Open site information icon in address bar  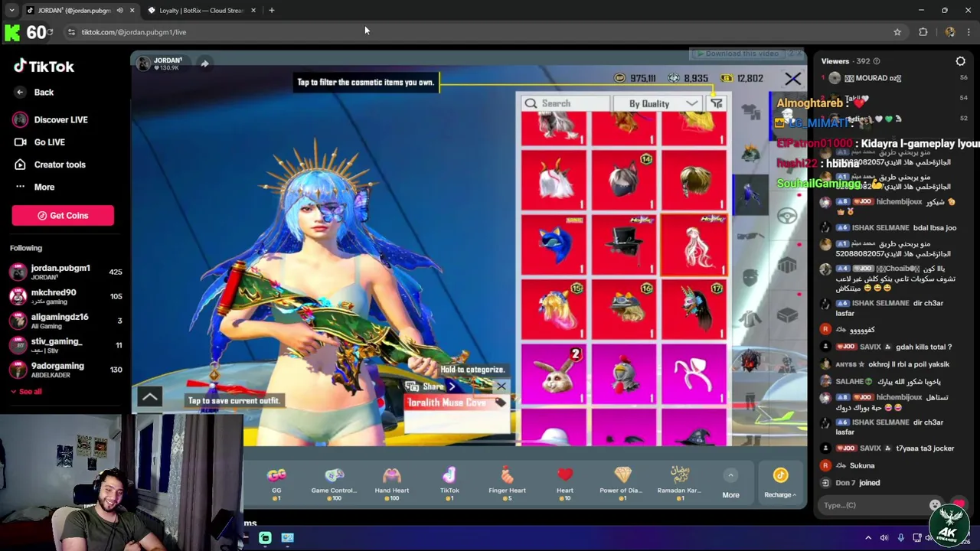(x=71, y=32)
